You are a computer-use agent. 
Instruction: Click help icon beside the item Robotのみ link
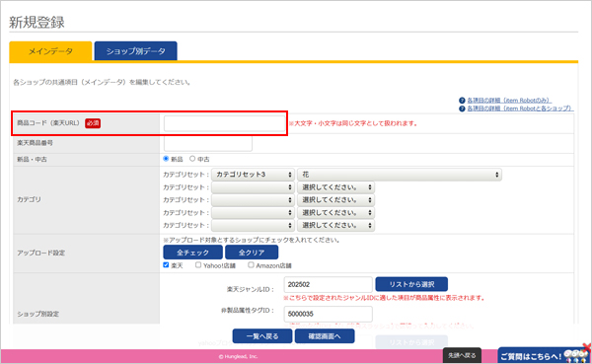coord(462,101)
